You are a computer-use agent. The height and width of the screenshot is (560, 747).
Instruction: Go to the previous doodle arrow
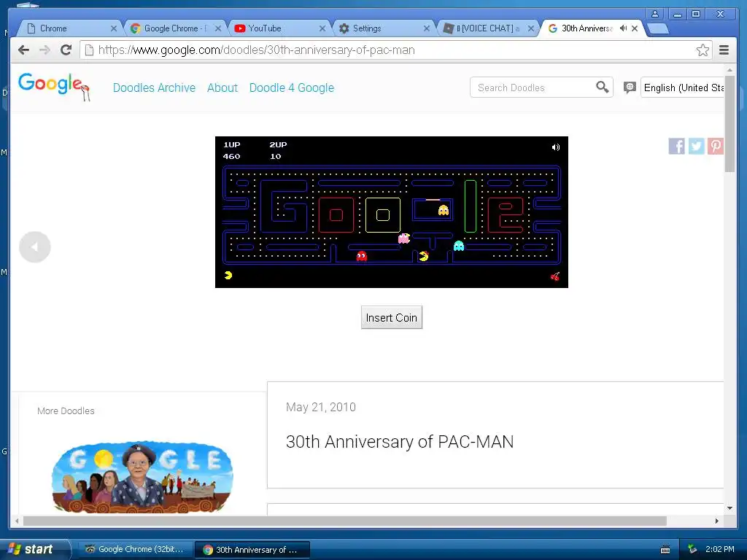[35, 247]
